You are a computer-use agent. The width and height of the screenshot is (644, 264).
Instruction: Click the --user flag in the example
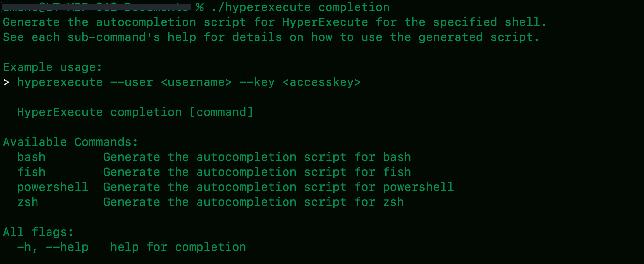pos(132,82)
